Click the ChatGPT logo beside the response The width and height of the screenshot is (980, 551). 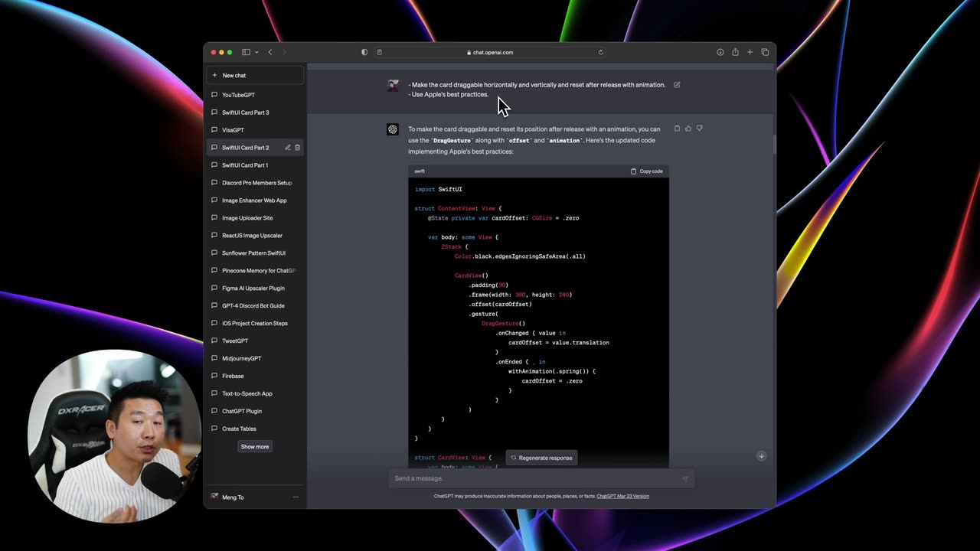[393, 129]
